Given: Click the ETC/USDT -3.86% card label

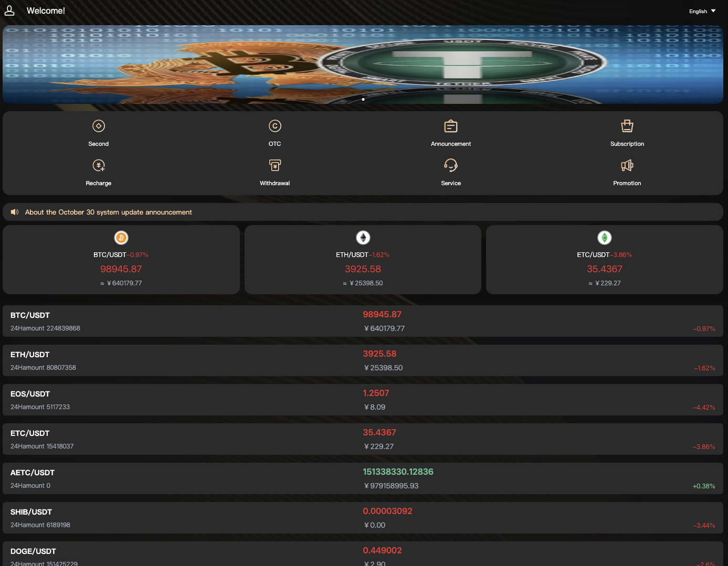Looking at the screenshot, I should click(x=605, y=255).
